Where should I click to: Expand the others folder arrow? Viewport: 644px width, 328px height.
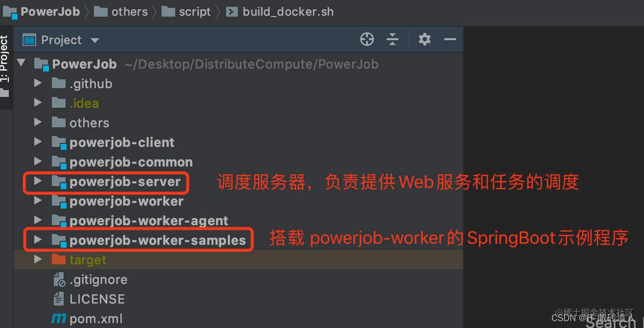click(38, 123)
